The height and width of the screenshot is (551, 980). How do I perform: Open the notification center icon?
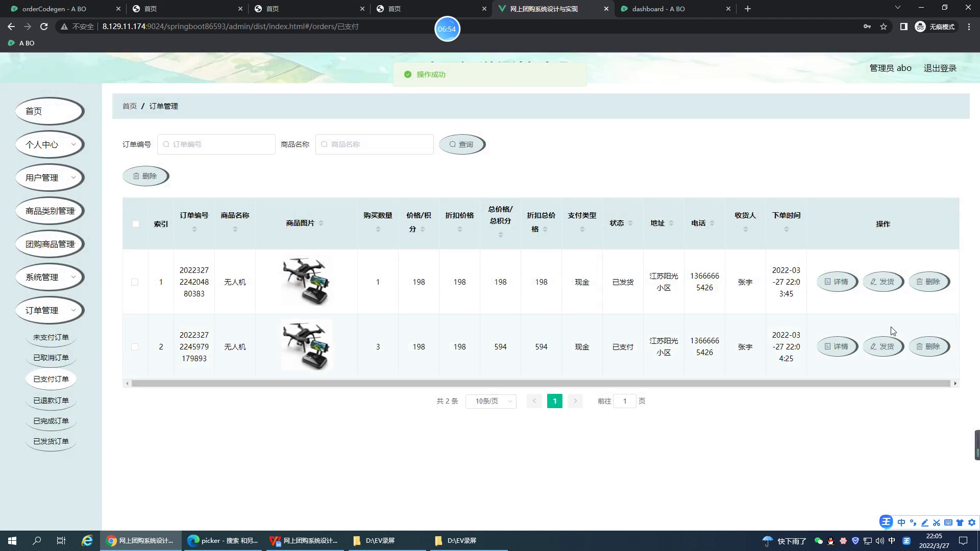[963, 541]
